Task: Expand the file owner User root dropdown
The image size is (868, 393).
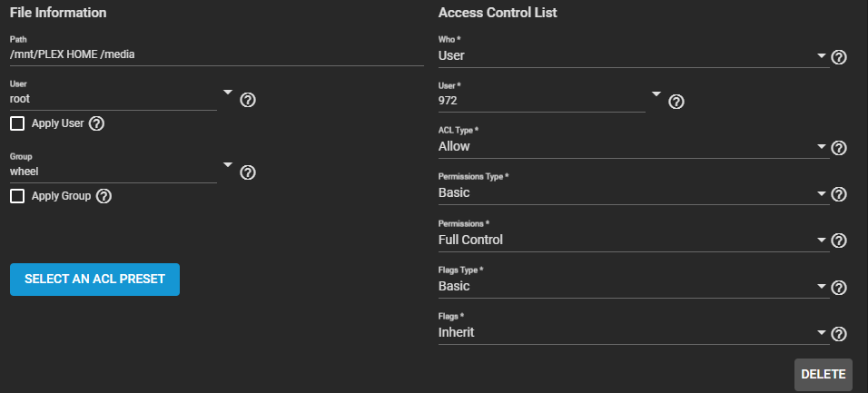Action: pyautogui.click(x=228, y=93)
